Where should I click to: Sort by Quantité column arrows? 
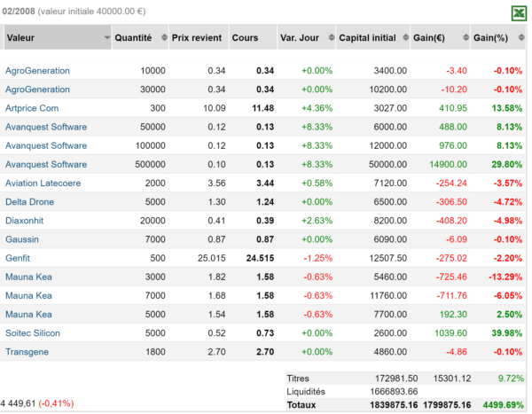pos(164,37)
